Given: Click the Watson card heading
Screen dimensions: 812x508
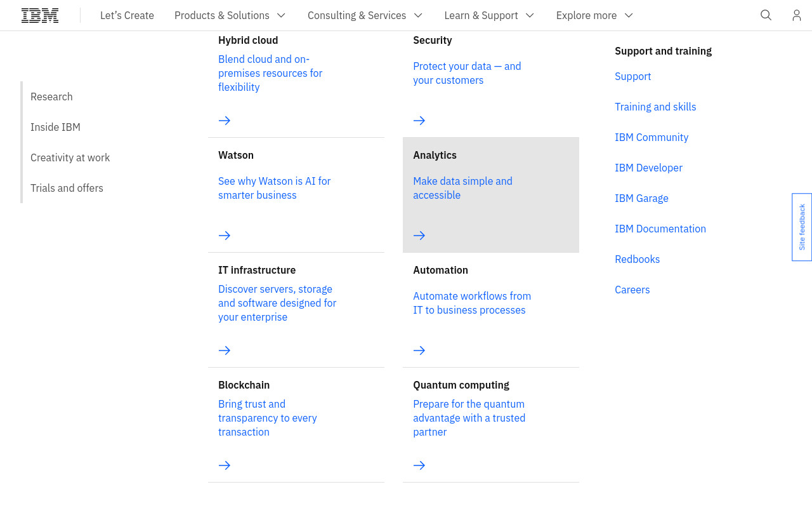Looking at the screenshot, I should [236, 155].
